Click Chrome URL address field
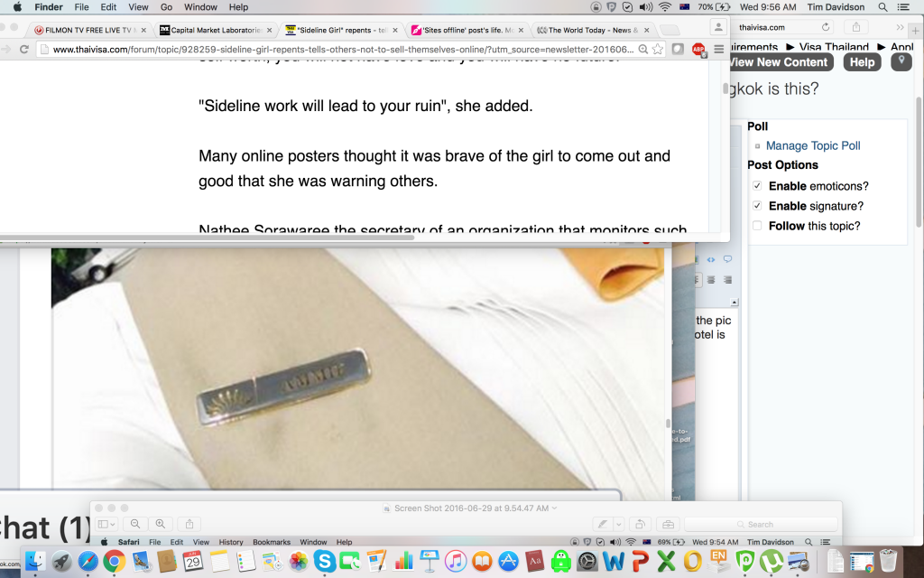This screenshot has width=924, height=578. coord(342,50)
